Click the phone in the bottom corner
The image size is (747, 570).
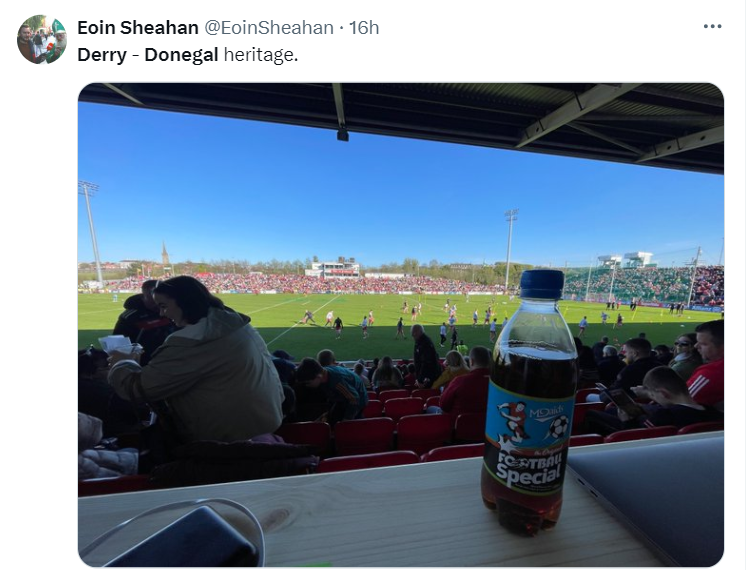(186, 538)
